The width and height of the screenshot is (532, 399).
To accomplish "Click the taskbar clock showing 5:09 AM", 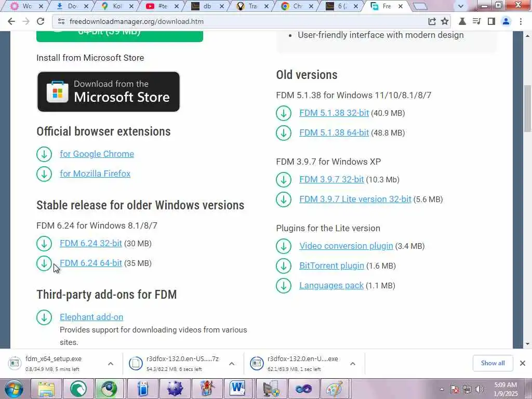I will [x=506, y=389].
